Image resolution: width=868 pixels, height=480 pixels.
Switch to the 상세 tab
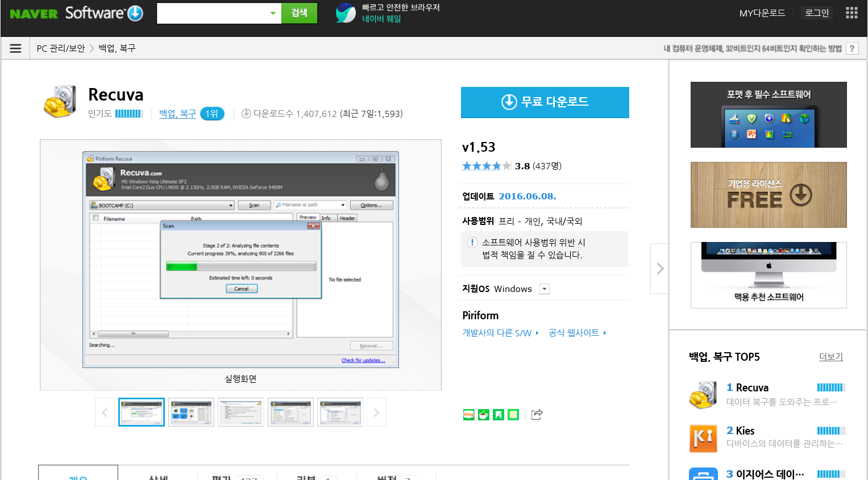click(x=157, y=476)
